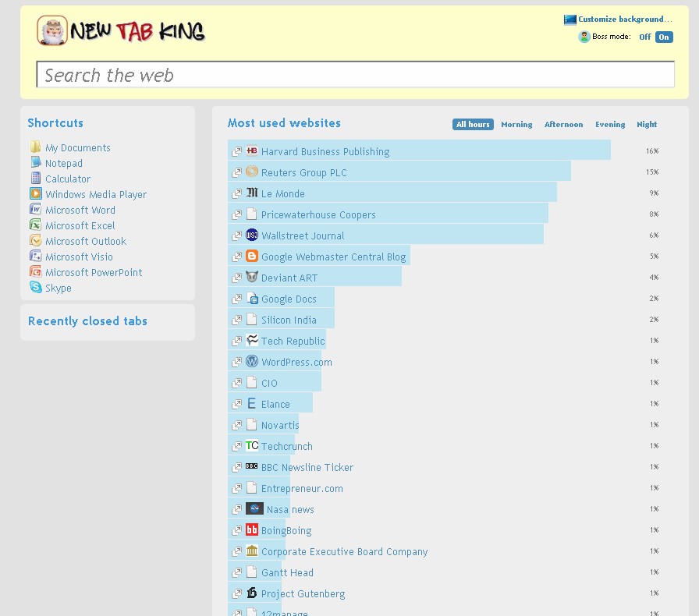Viewport: 699px width, 616px height.
Task: Open Corporate Executive Board Company link
Action: point(345,552)
